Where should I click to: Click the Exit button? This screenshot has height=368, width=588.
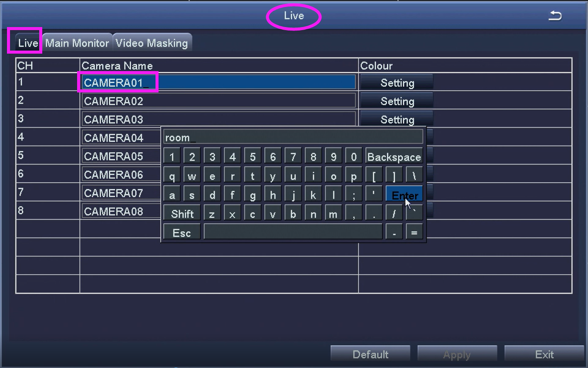point(544,354)
